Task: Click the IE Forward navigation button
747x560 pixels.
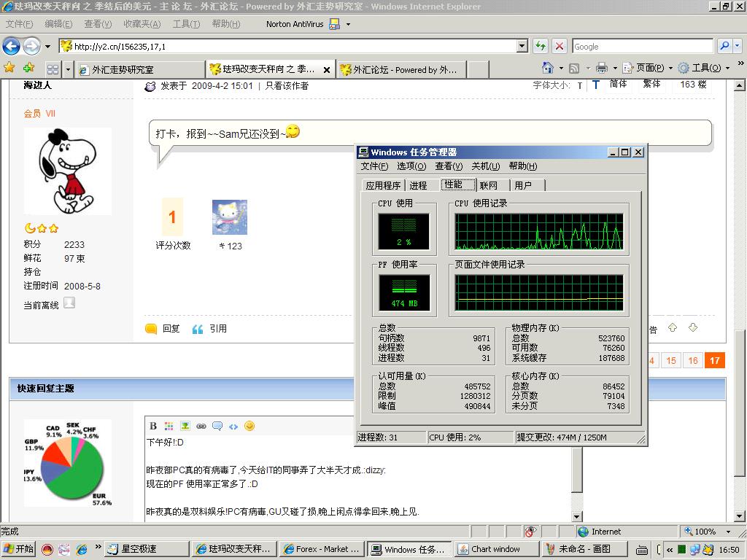Action: pyautogui.click(x=32, y=47)
